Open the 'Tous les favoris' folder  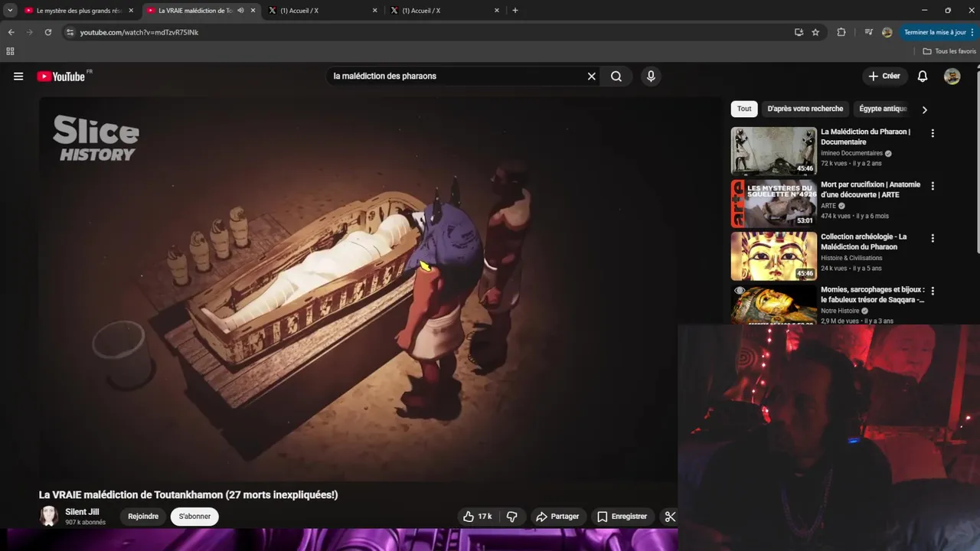tap(949, 51)
